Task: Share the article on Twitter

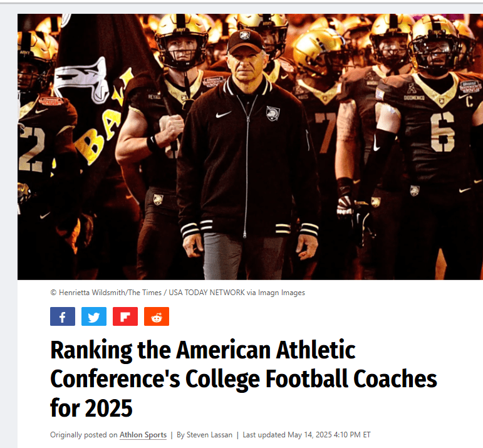Action: pyautogui.click(x=94, y=316)
